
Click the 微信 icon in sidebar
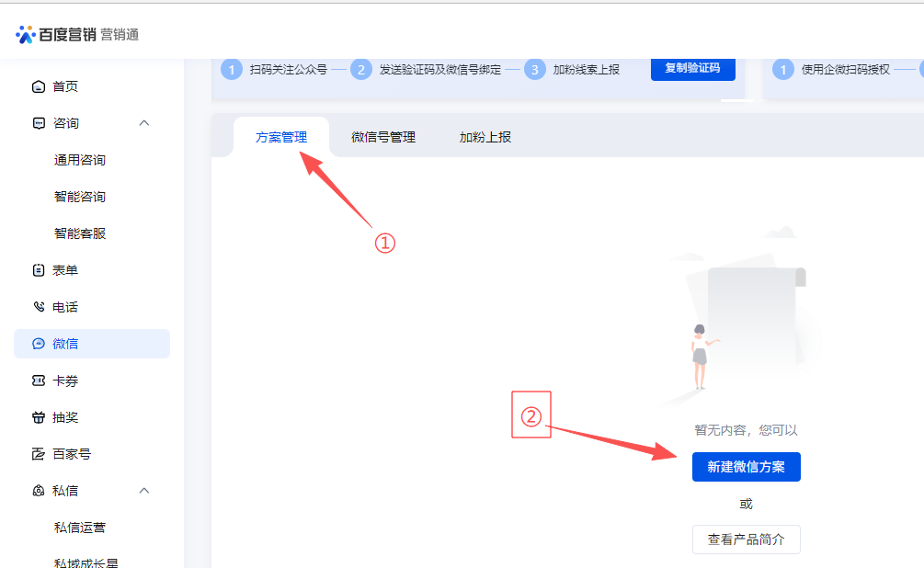point(39,344)
